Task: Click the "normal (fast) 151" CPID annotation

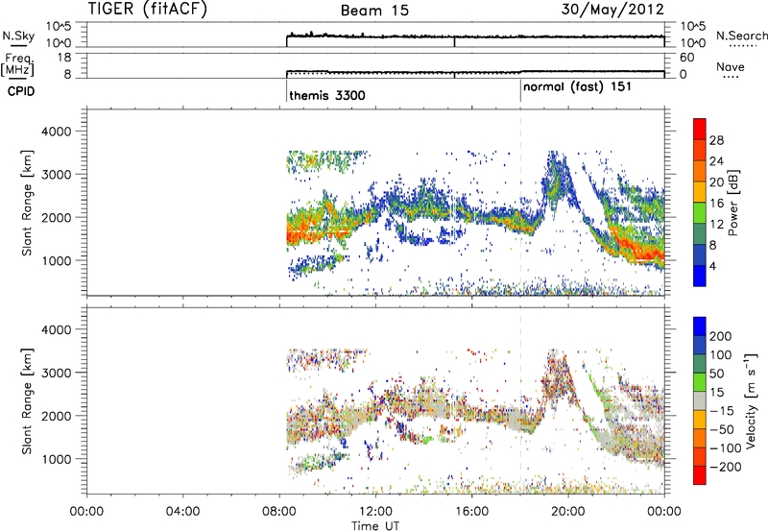Action: pyautogui.click(x=578, y=87)
